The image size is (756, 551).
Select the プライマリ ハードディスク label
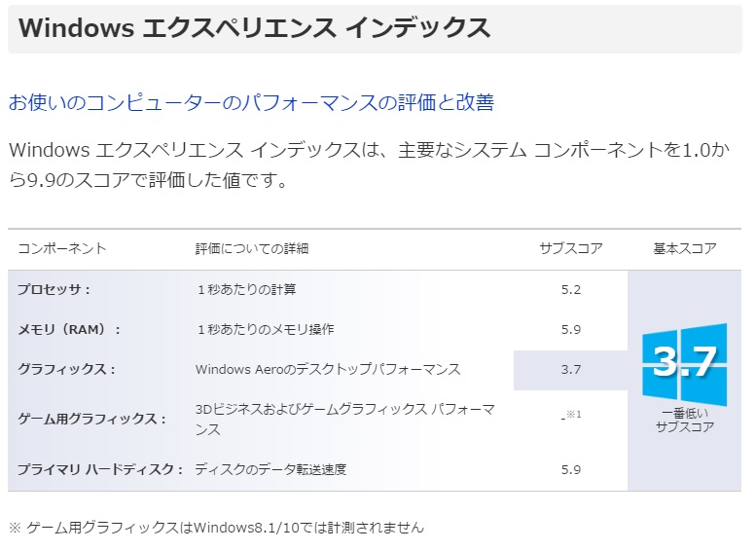click(x=99, y=469)
